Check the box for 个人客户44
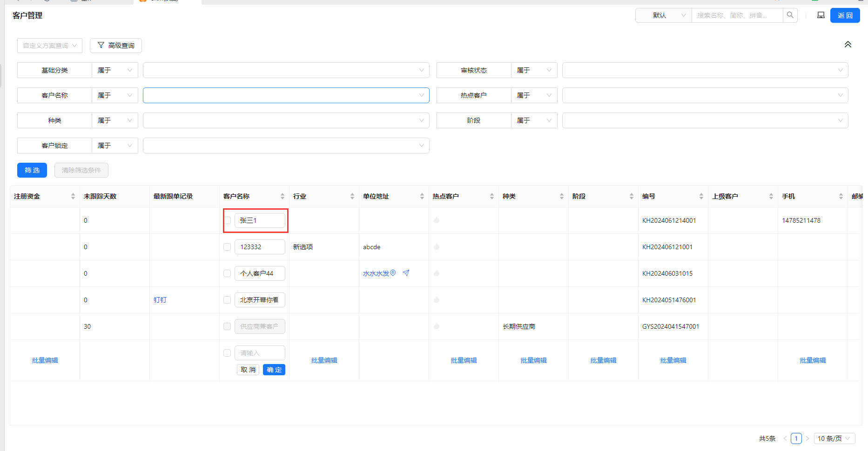The width and height of the screenshot is (868, 451). [x=227, y=273]
